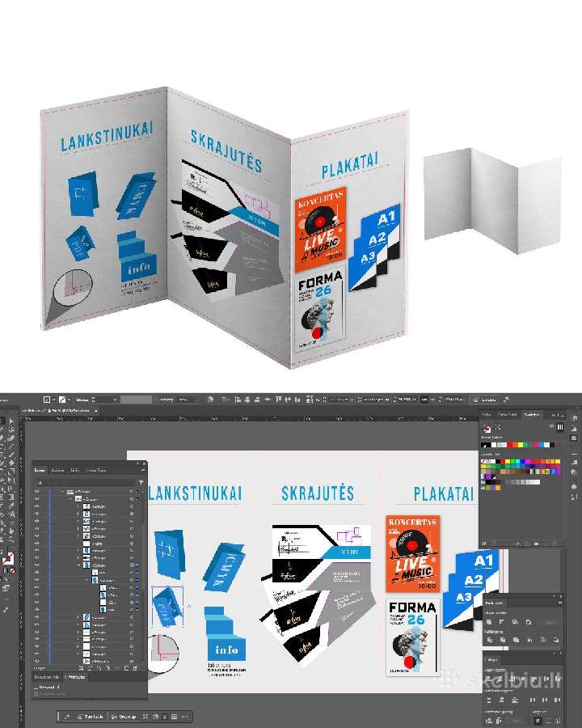Click Horizontal Distribute Right in Align panel
582x728 pixels.
click(558, 700)
